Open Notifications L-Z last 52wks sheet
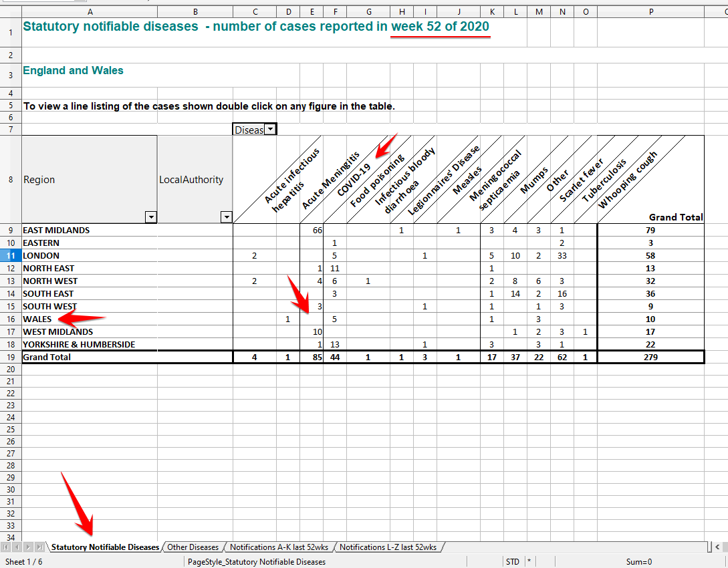Screen dimensions: 728x568 388,547
